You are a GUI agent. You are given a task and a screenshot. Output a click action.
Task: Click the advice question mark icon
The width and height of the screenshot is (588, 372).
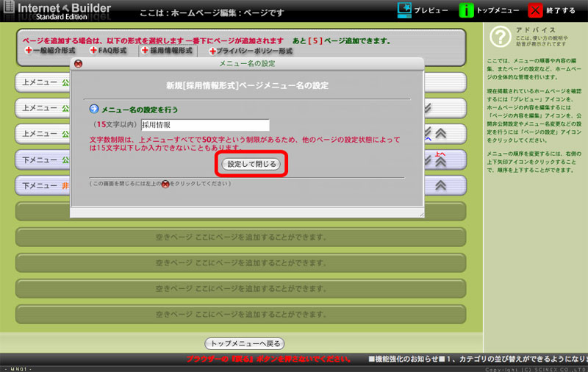[x=500, y=36]
